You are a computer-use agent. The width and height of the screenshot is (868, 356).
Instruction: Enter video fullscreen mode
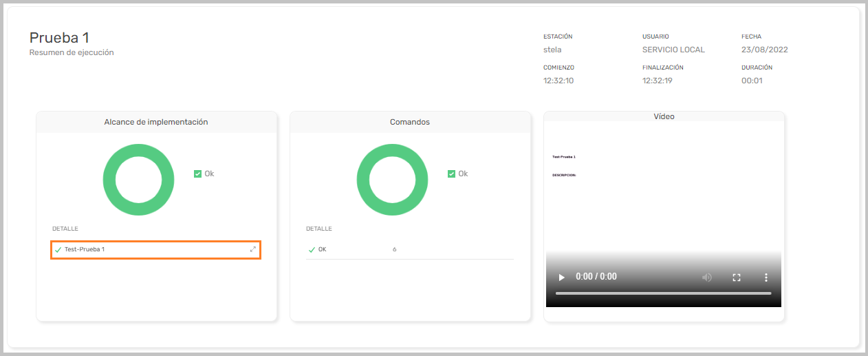737,277
